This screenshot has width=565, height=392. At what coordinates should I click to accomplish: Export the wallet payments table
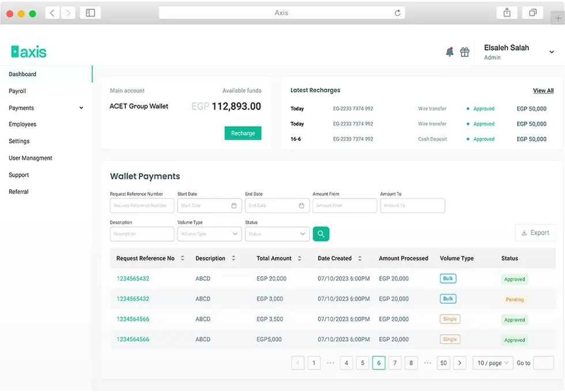[535, 233]
